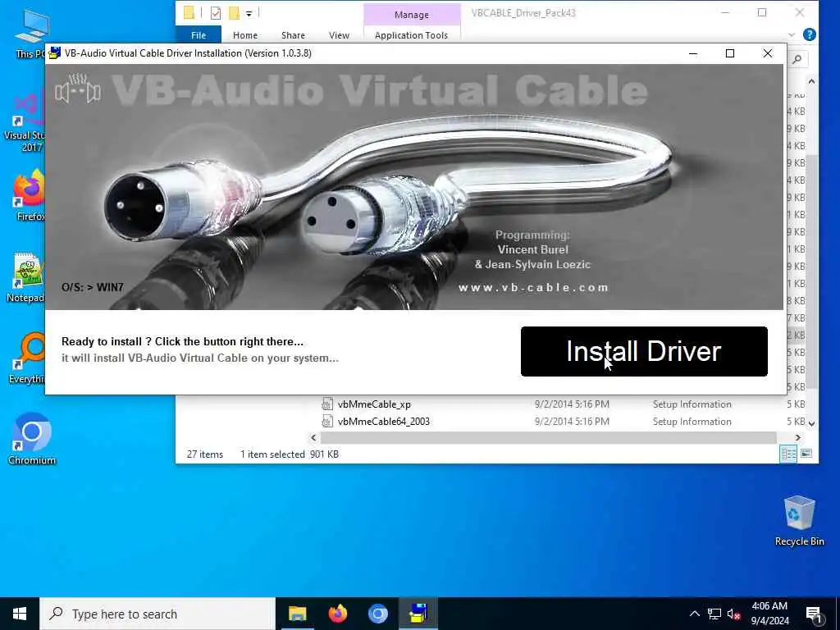Click the properties checkmark icon in Explorer title bar
Screen dimensions: 840x630
click(216, 13)
